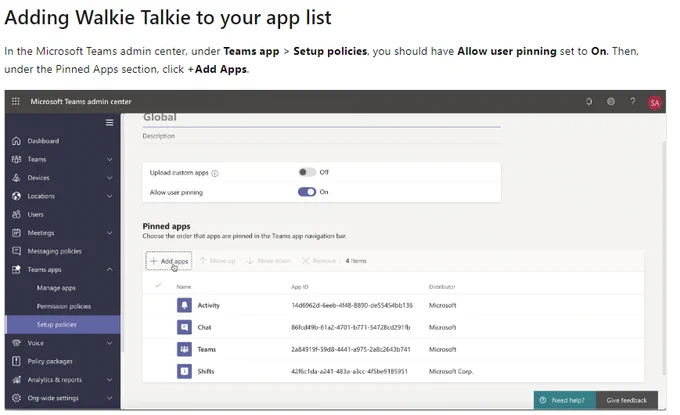Expand the Org-wide settings chevron
The image size is (680, 415).
point(110,398)
